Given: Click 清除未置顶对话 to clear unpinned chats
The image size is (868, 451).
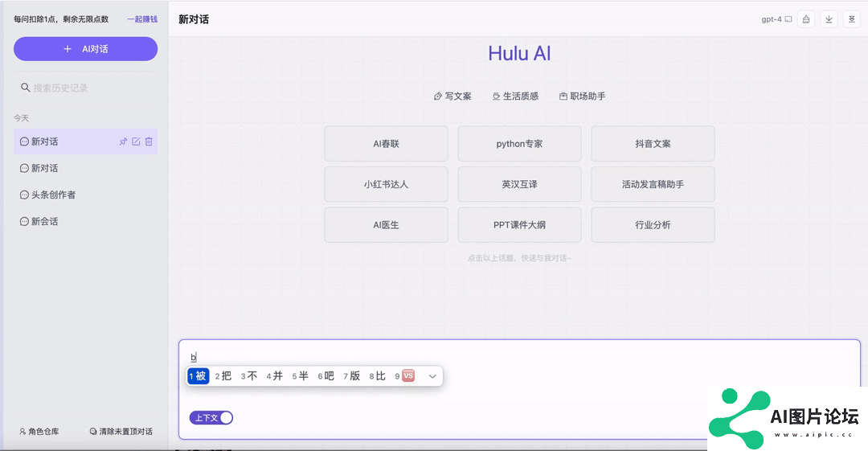Looking at the screenshot, I should [121, 432].
